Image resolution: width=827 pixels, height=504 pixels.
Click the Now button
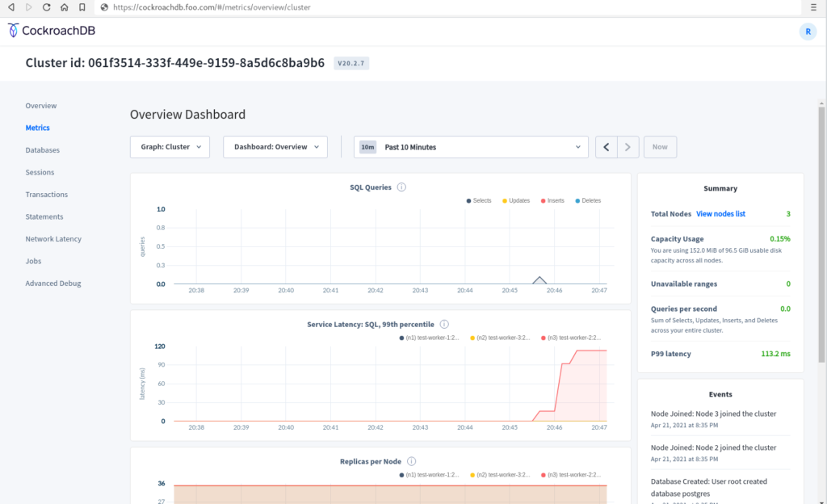[x=660, y=147]
